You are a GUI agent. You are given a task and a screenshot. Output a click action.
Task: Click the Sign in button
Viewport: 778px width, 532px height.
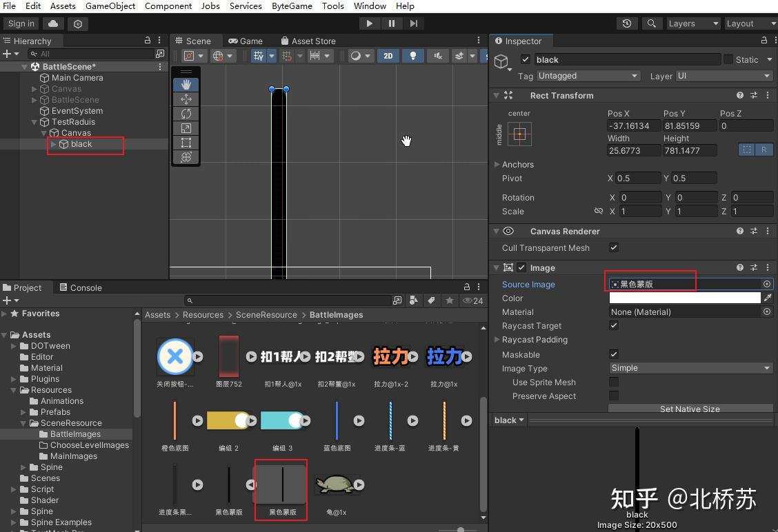coord(21,23)
